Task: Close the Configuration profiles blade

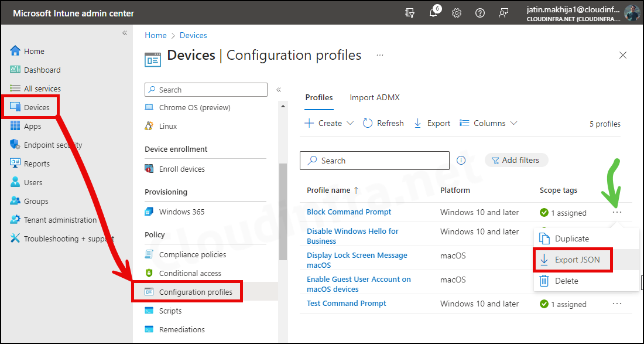Action: pyautogui.click(x=623, y=55)
